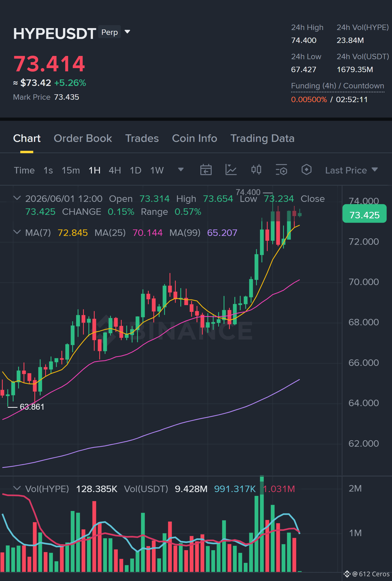Switch to the Order Book tab
The width and height of the screenshot is (392, 581).
pyautogui.click(x=83, y=138)
